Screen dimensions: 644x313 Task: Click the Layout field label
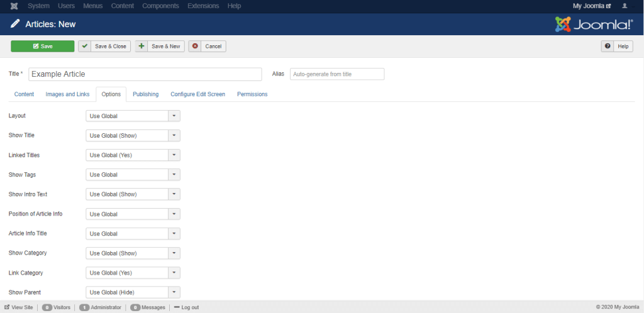coord(17,116)
